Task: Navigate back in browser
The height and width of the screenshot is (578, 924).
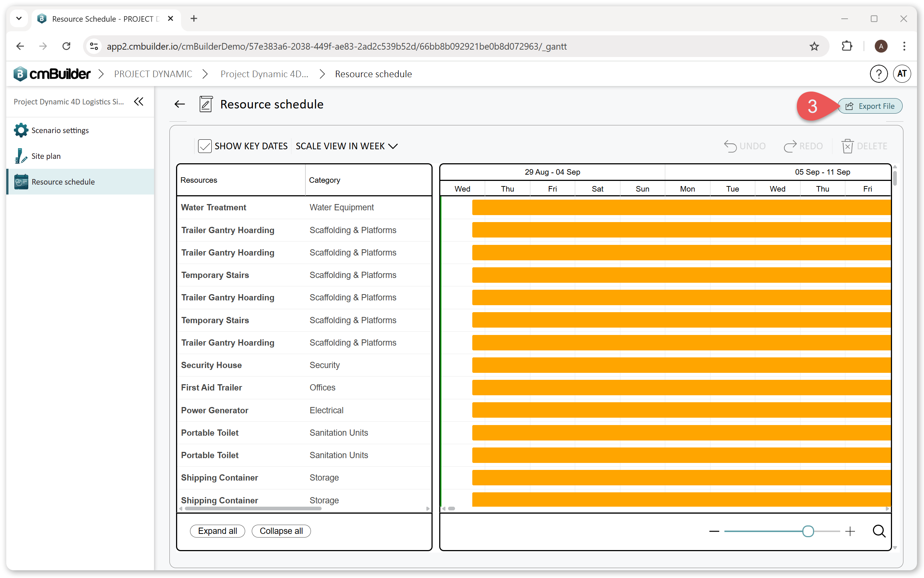Action: coord(20,46)
